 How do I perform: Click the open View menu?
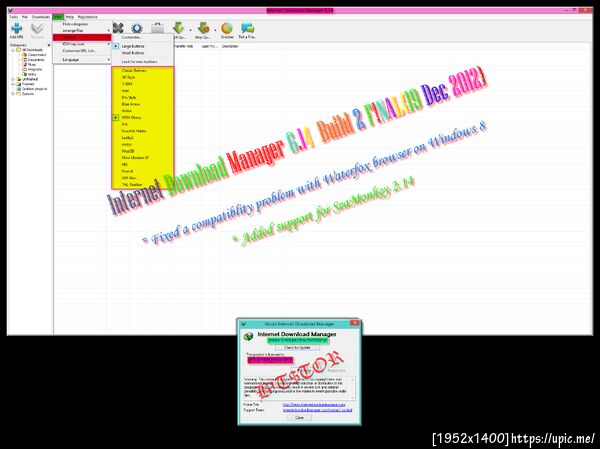click(58, 17)
